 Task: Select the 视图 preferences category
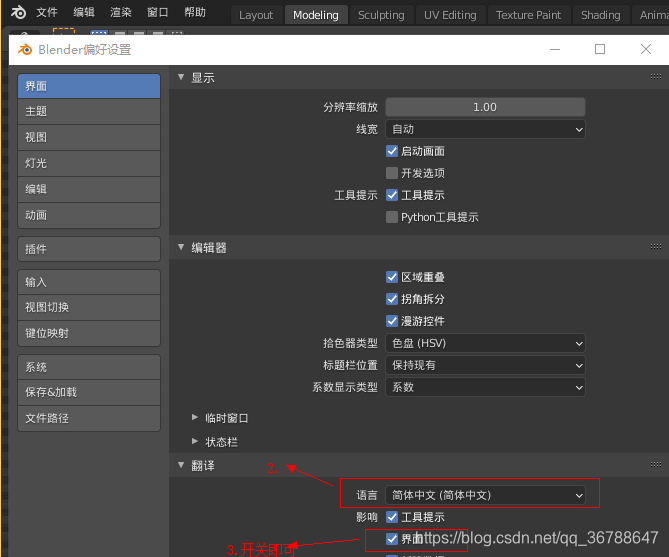click(89, 137)
